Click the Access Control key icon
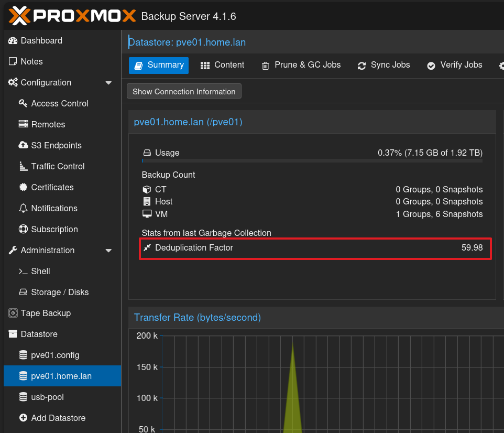Image resolution: width=504 pixels, height=433 pixels. (x=23, y=104)
